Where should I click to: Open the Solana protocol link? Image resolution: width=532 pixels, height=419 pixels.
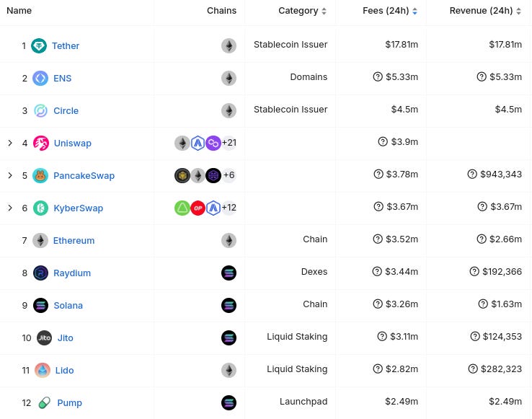pos(68,306)
